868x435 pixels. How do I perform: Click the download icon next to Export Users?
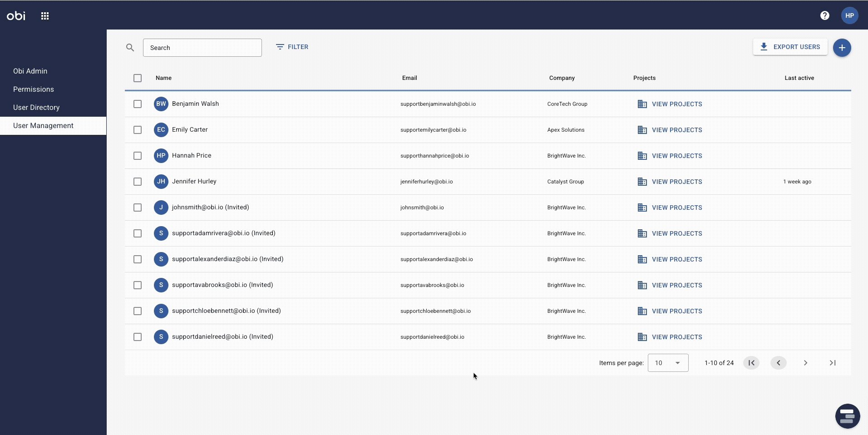pos(764,47)
